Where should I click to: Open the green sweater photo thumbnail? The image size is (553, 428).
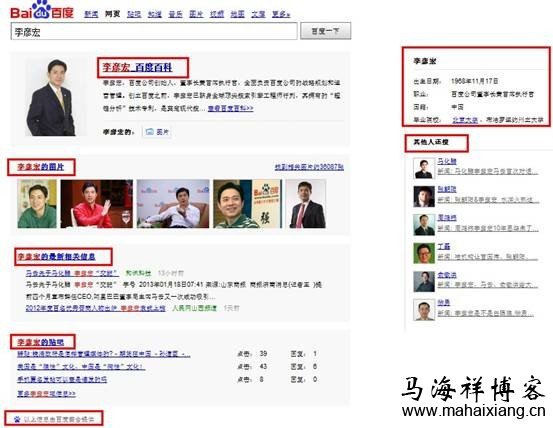click(37, 204)
